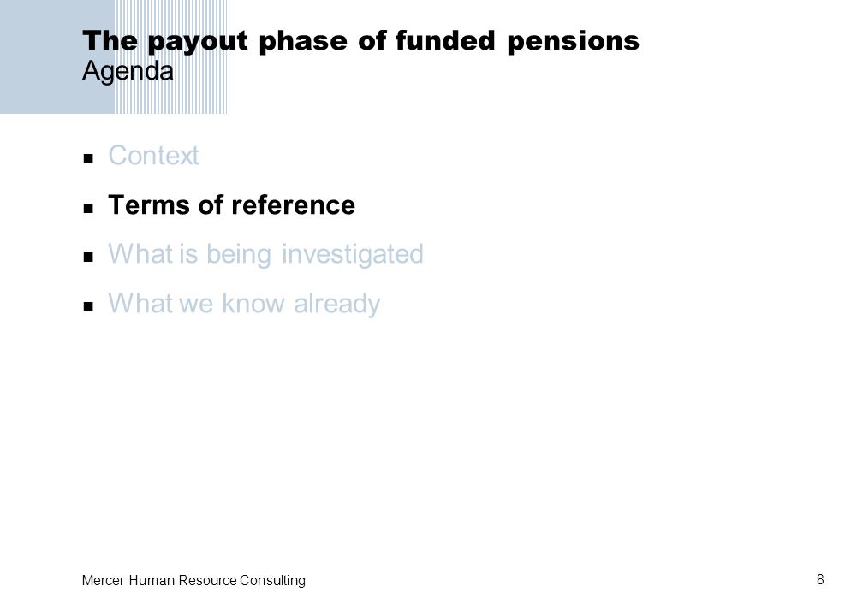Select the Agenda subtitle text

pos(128,72)
